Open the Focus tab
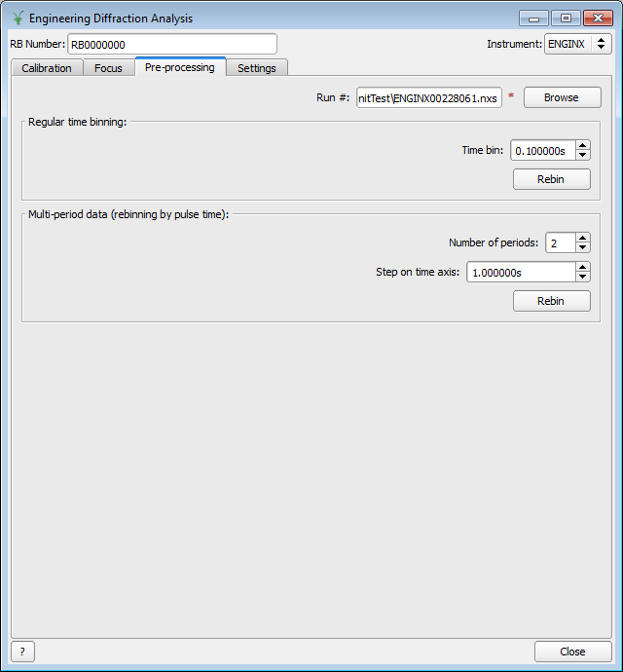The height and width of the screenshot is (672, 623). [x=108, y=68]
